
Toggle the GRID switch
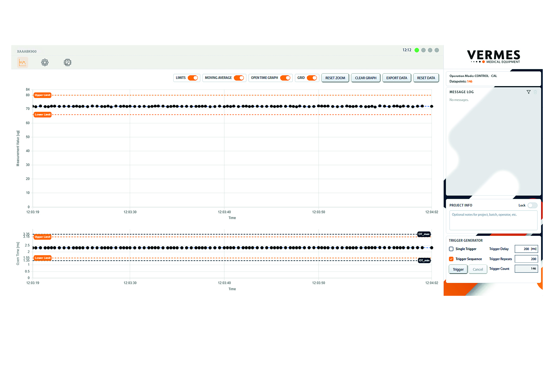(312, 78)
